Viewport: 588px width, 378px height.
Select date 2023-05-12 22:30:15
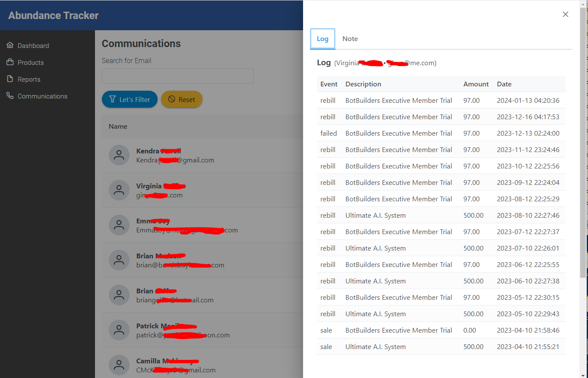[528, 298]
